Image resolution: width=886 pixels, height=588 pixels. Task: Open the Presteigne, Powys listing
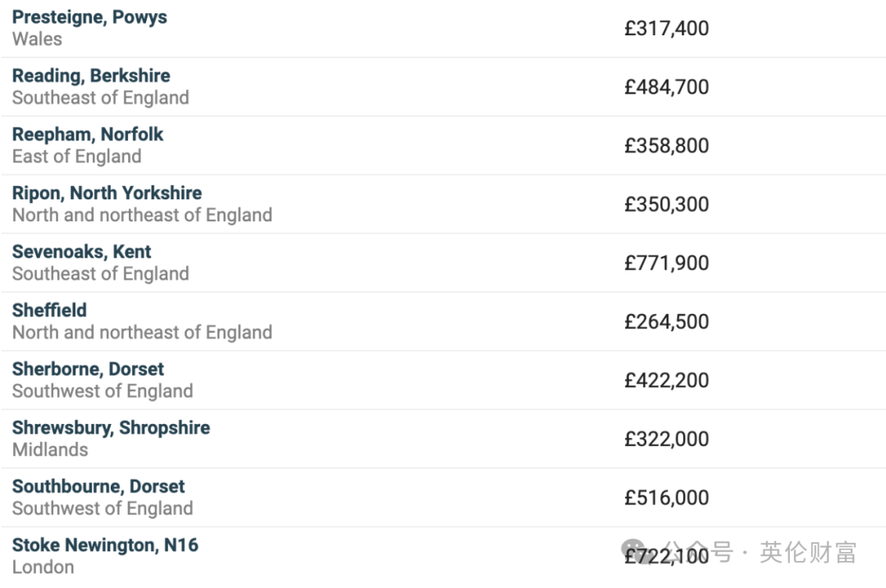pyautogui.click(x=89, y=17)
